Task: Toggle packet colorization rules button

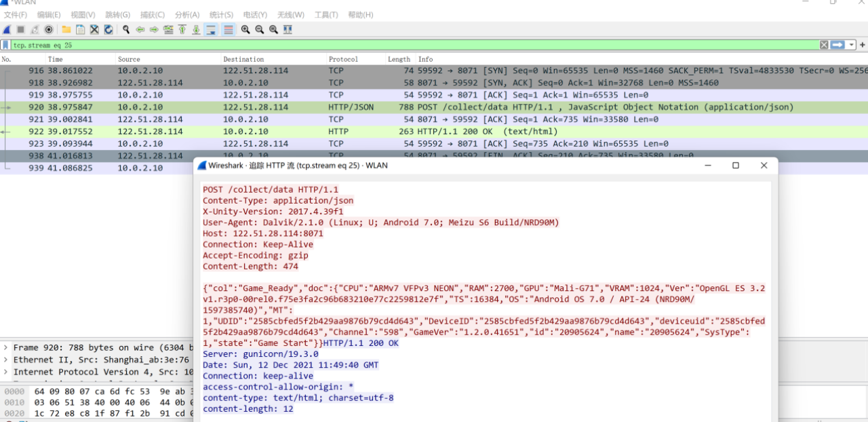Action: point(229,30)
